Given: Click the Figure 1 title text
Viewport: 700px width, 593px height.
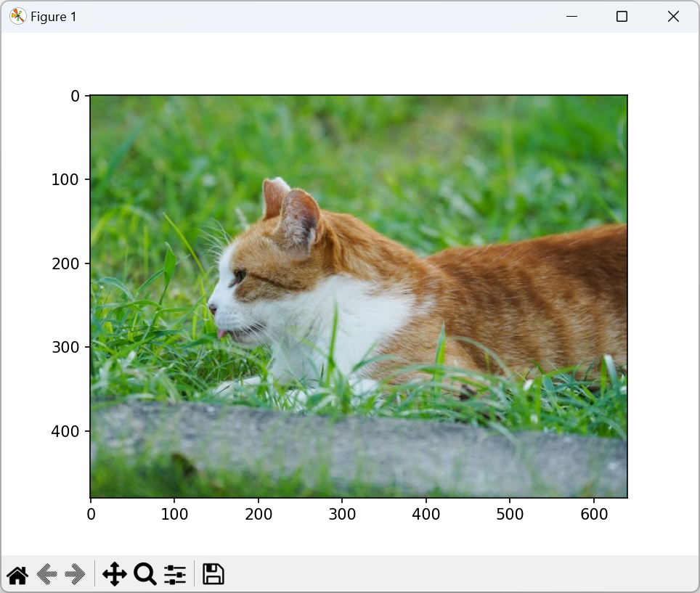Looking at the screenshot, I should (54, 17).
